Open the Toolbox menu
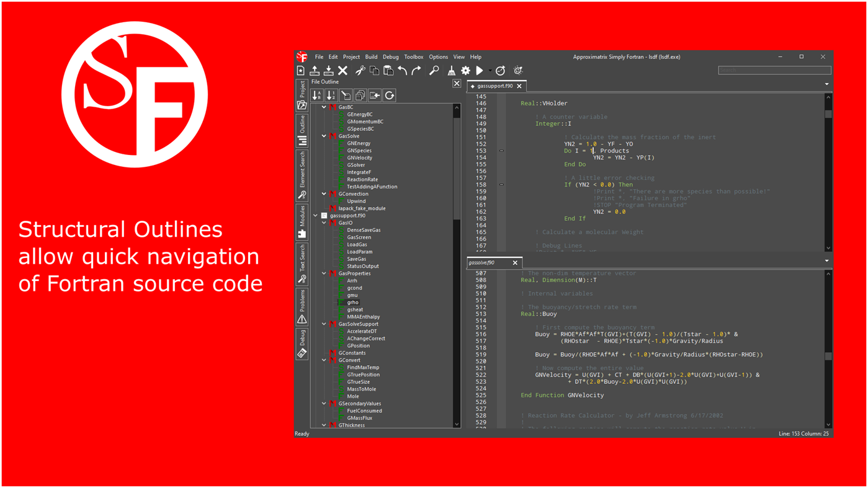This screenshot has height=488, width=868. [x=414, y=57]
